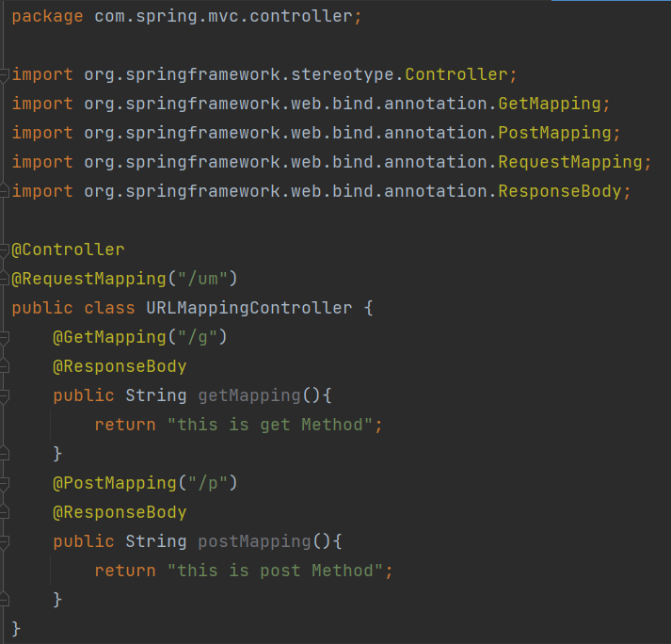
Task: Collapse annotations at the @Controller fold marker
Action: (5, 250)
